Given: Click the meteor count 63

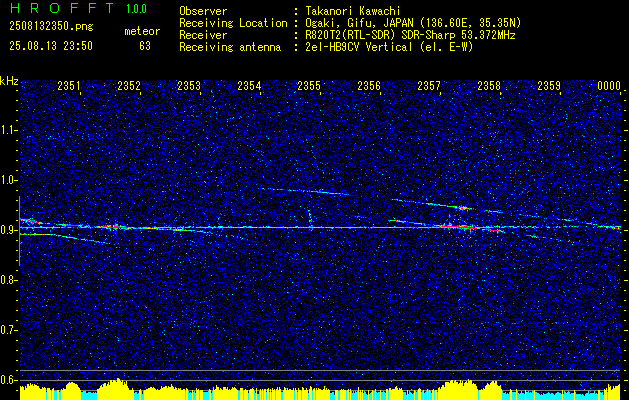Looking at the screenshot, I should click(x=145, y=46).
